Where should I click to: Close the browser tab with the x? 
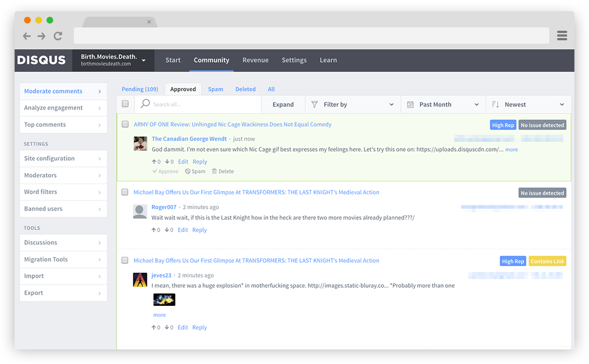click(x=149, y=22)
